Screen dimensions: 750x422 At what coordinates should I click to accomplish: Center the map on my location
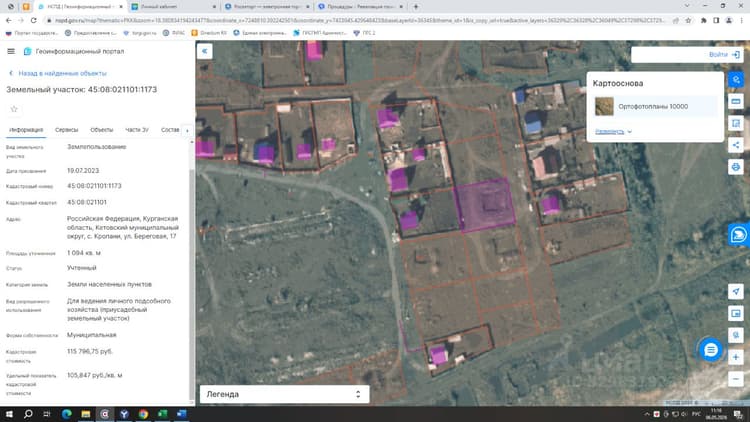(736, 291)
